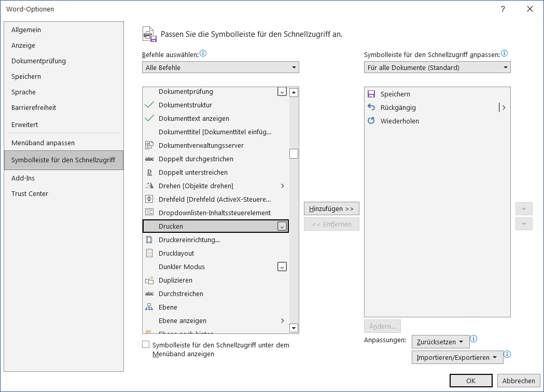The width and height of the screenshot is (544, 392).
Task: Open Für alle Dokumente (Standard) dropdown
Action: pyautogui.click(x=437, y=67)
